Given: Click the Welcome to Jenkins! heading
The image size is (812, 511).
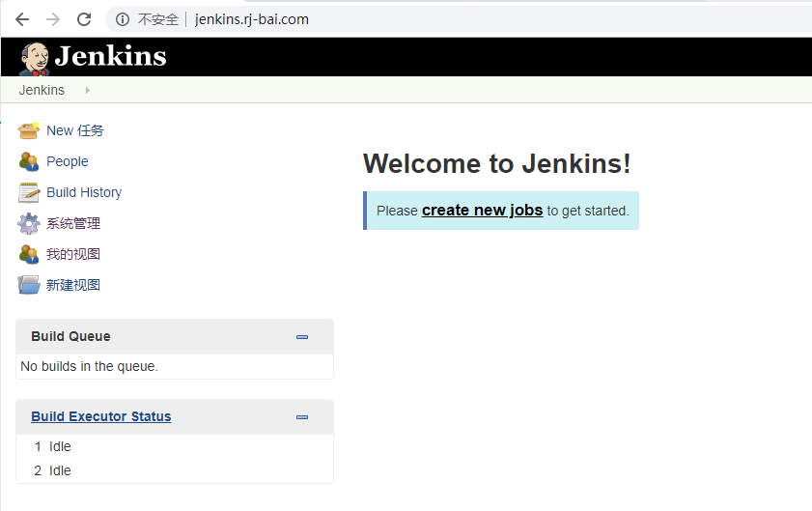Looking at the screenshot, I should (x=496, y=164).
